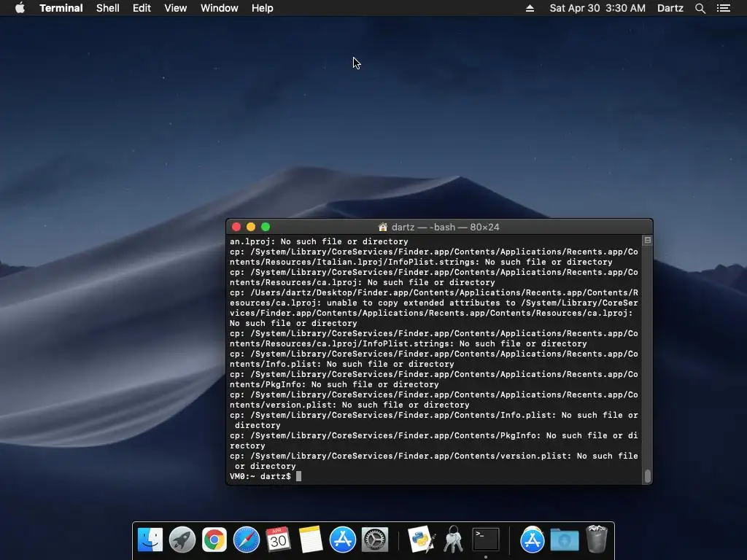Image resolution: width=747 pixels, height=560 pixels.
Task: Open Python IDLE icon in Dock
Action: (x=421, y=540)
